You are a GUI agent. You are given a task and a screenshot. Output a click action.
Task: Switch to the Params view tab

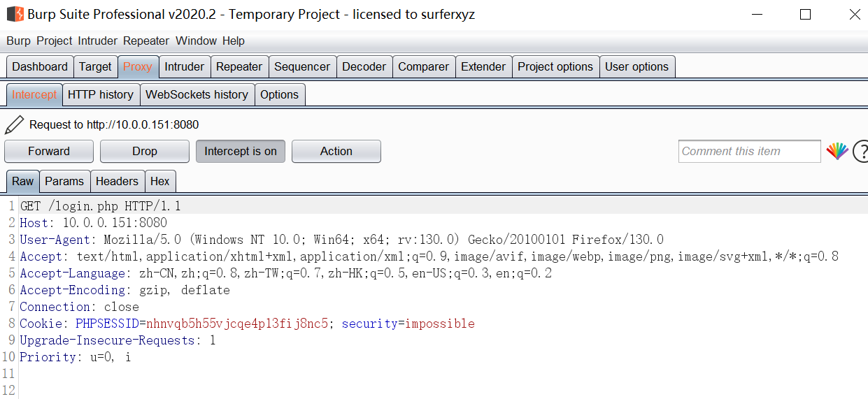click(x=64, y=181)
